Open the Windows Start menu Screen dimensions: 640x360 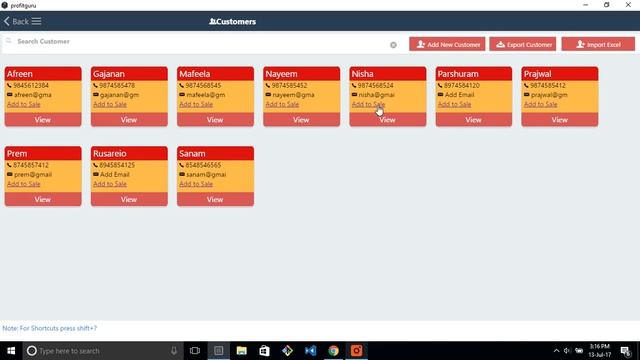[x=11, y=351]
